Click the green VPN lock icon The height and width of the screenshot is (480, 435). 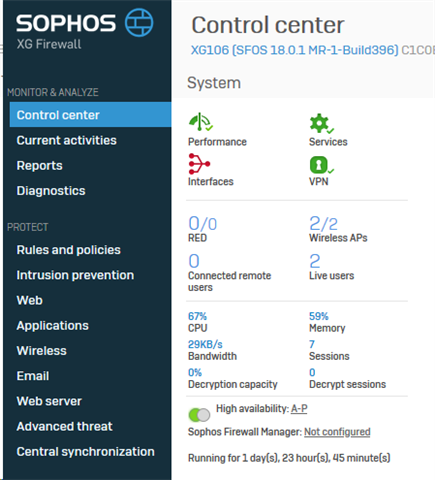coord(321,165)
